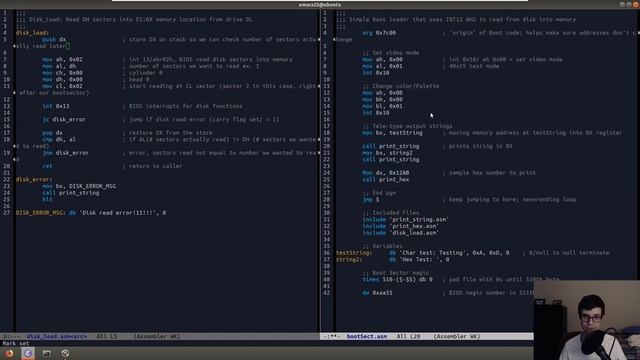Click the 'string2:' label
This screenshot has height=360, width=640.
[x=348, y=260]
